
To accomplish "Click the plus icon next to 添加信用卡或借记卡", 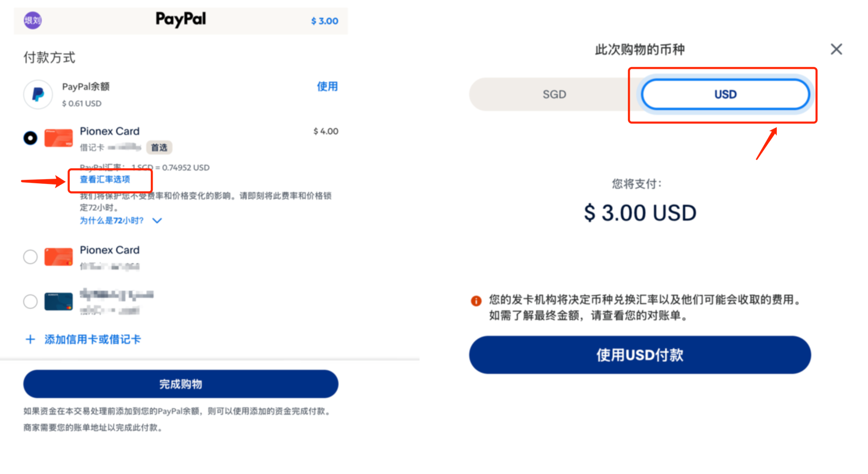I will [29, 339].
